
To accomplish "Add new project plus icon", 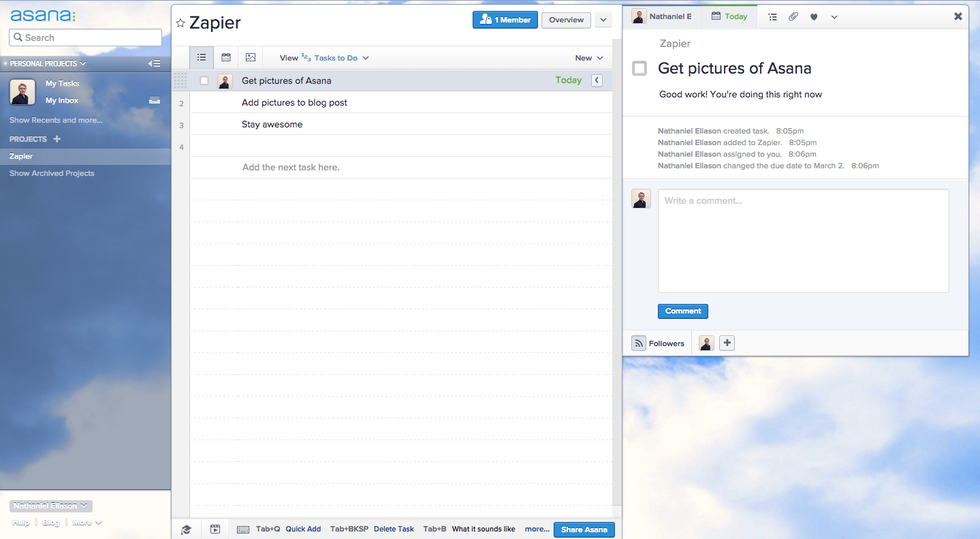I will pyautogui.click(x=57, y=139).
